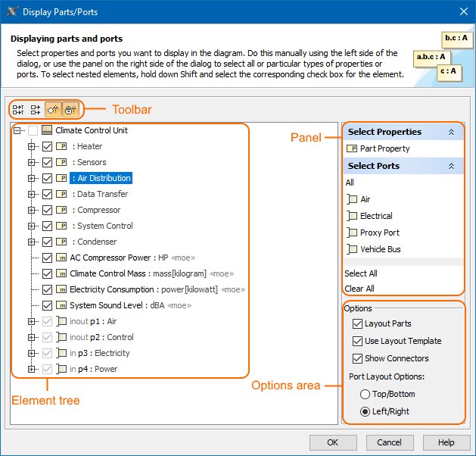Toggle the third toolbar icon with diamond
Viewport: 476px width, 456px height.
coord(53,109)
